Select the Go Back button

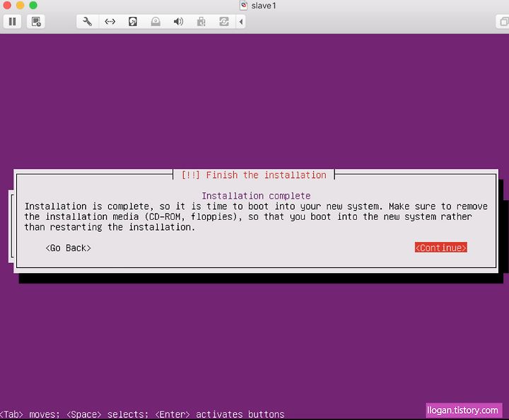coord(68,248)
